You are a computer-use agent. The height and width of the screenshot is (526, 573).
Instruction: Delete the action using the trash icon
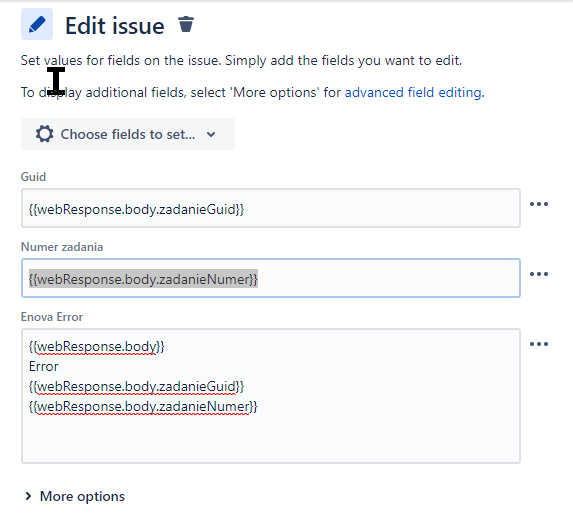tap(186, 24)
